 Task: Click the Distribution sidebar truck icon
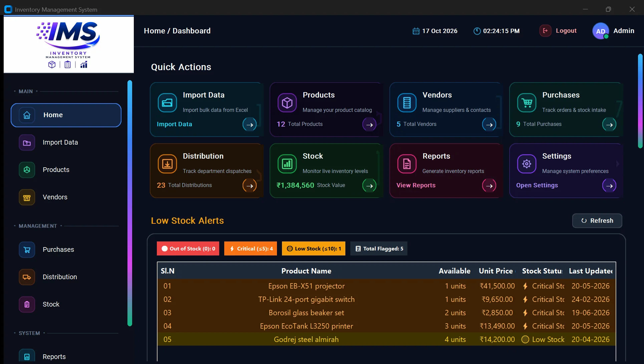click(27, 277)
